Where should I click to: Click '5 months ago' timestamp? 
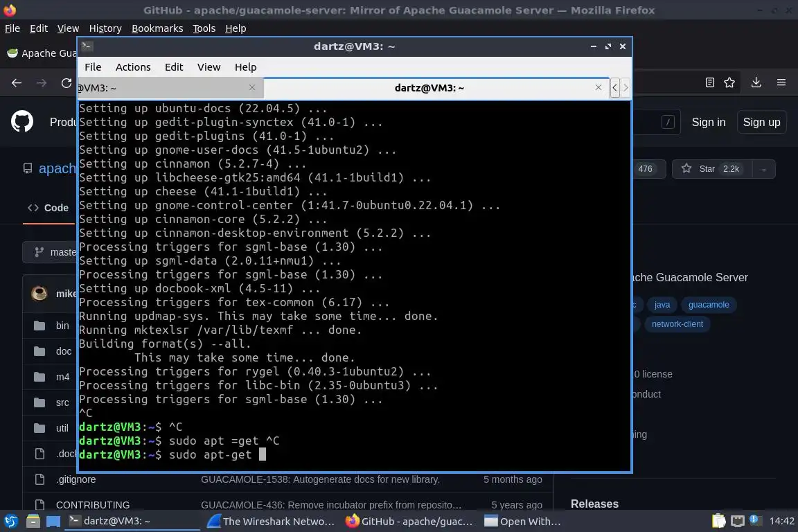click(513, 479)
